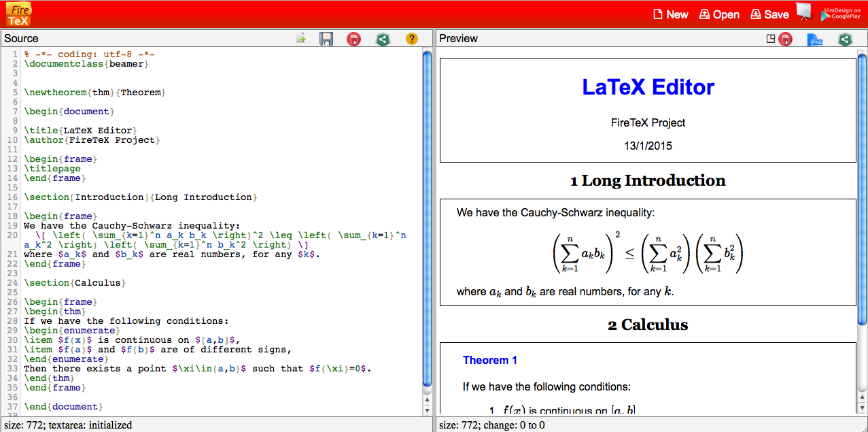Click the 'size: 772; change: 0 to 0' status text
Image resolution: width=868 pixels, height=432 pixels.
tap(492, 425)
